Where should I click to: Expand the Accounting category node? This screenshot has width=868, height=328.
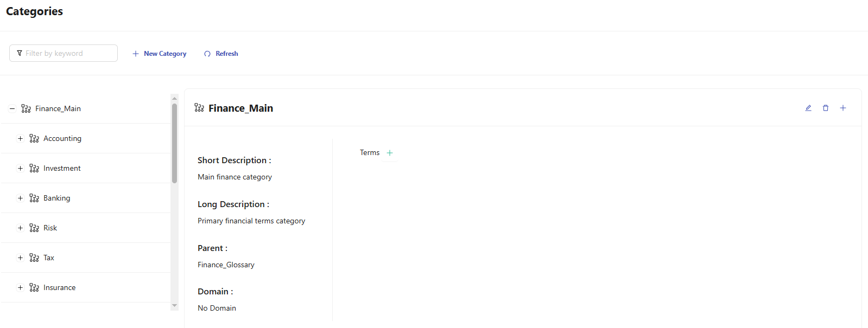(x=20, y=139)
